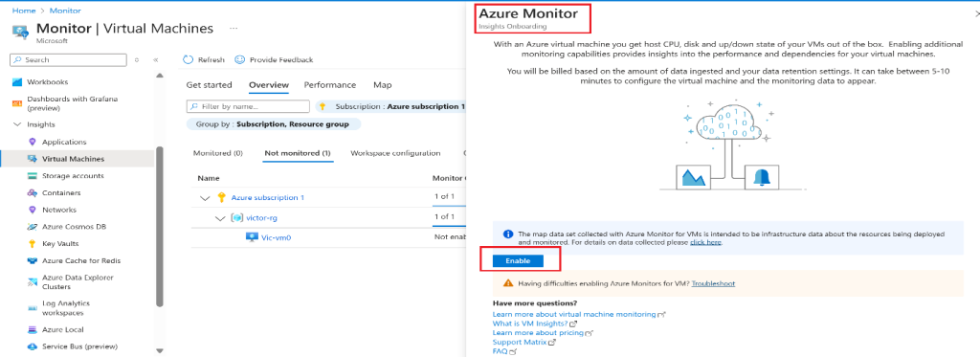Click the Filter by name field

pos(248,106)
